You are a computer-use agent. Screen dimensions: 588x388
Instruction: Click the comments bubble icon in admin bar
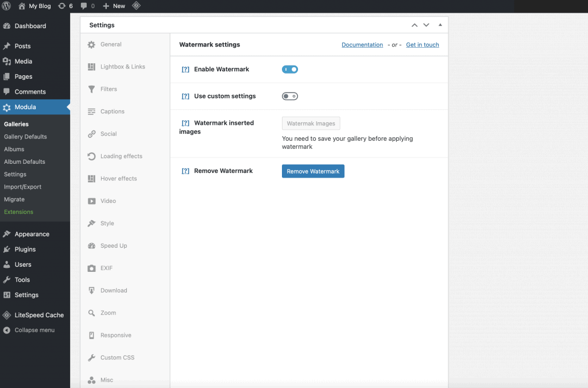84,6
